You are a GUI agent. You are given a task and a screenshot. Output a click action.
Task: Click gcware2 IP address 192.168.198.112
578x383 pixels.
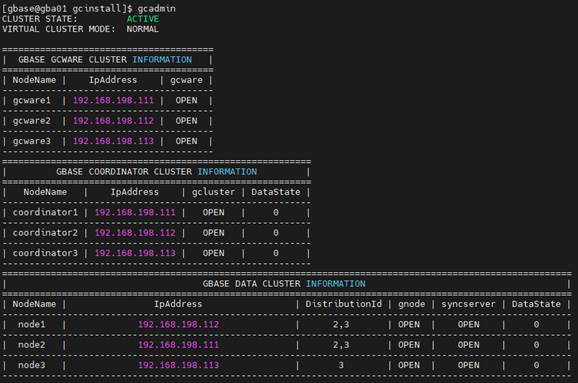tap(113, 121)
